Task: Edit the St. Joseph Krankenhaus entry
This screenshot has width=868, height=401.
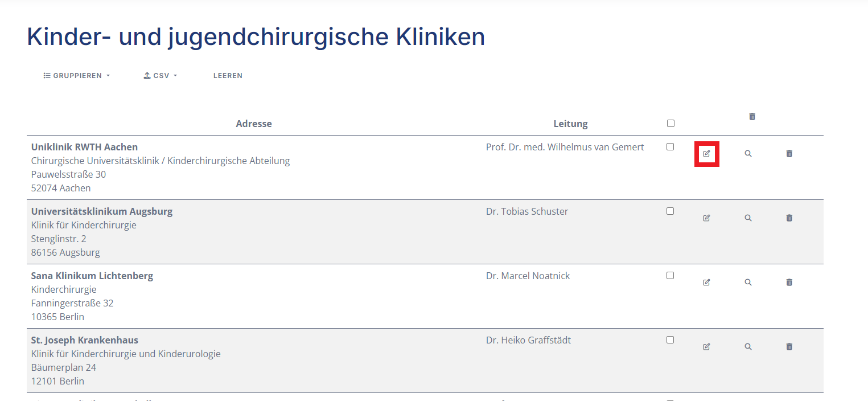Action: point(706,347)
